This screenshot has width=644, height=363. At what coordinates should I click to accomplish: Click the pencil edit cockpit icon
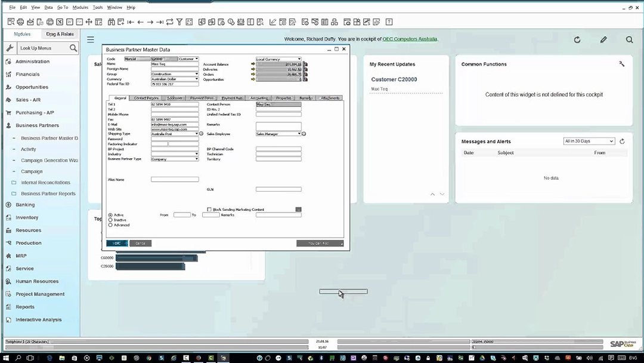coord(603,40)
